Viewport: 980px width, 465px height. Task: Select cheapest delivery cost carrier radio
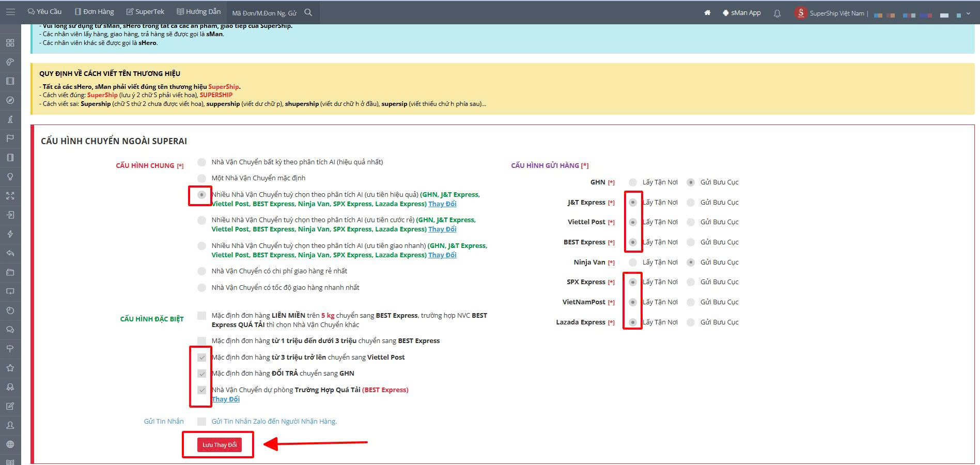point(202,271)
